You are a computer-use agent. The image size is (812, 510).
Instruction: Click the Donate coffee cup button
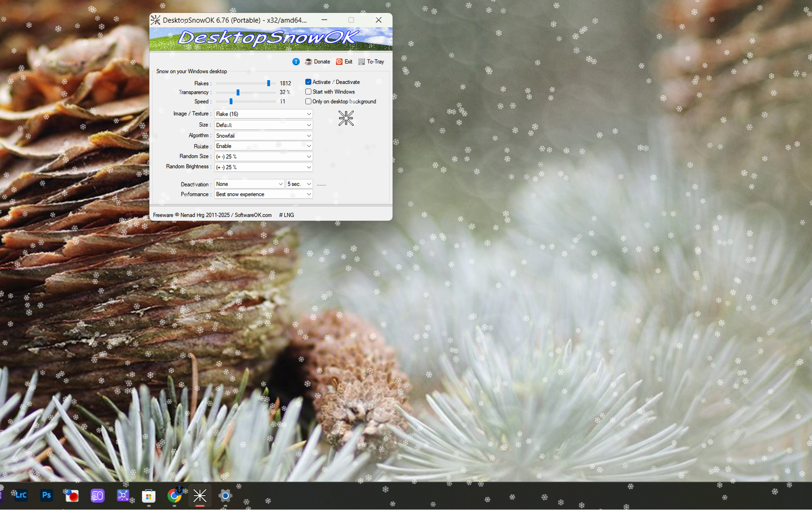tap(317, 61)
